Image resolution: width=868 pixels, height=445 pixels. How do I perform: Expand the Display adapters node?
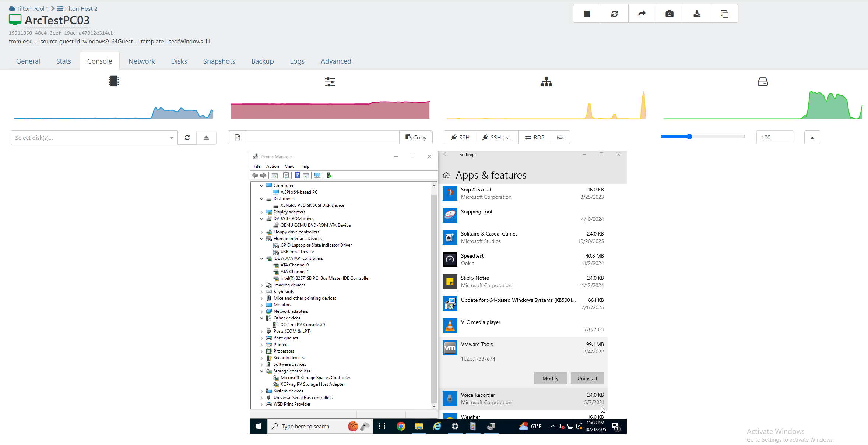(x=262, y=212)
